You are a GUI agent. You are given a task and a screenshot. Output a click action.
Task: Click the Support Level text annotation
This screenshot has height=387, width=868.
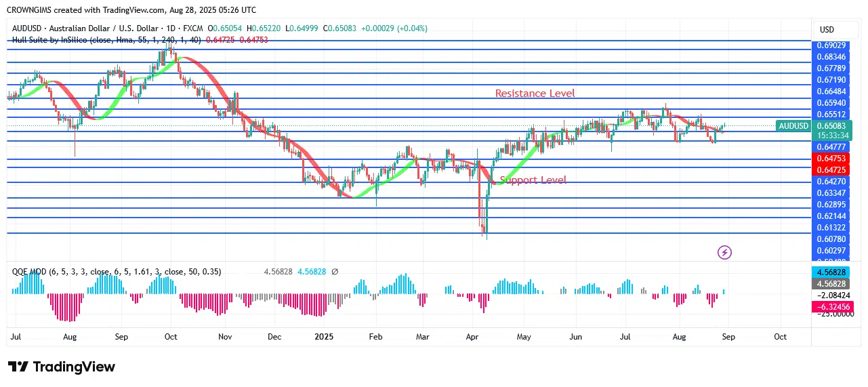coord(533,180)
